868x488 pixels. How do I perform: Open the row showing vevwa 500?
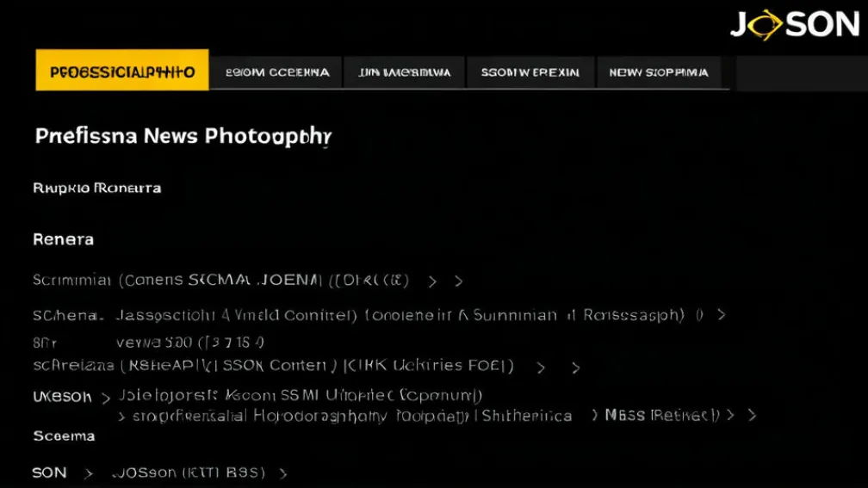189,342
